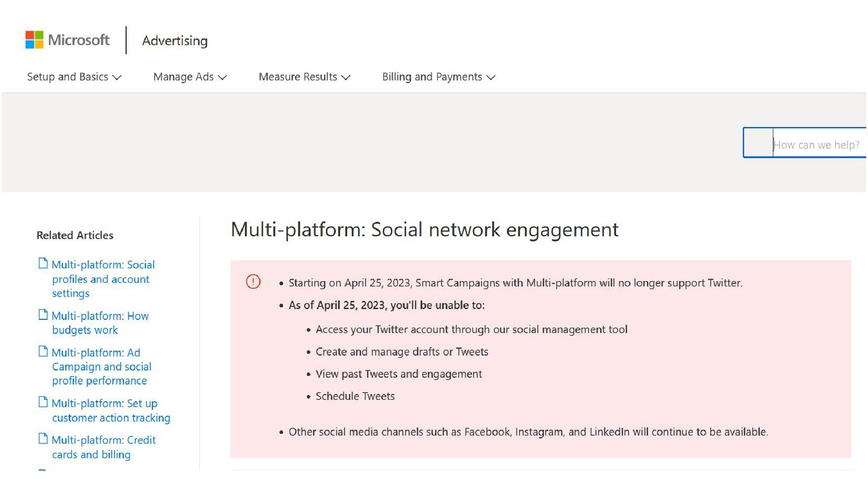
Task: Click 'Starting on April 25, 2023' notice line
Action: 515,283
